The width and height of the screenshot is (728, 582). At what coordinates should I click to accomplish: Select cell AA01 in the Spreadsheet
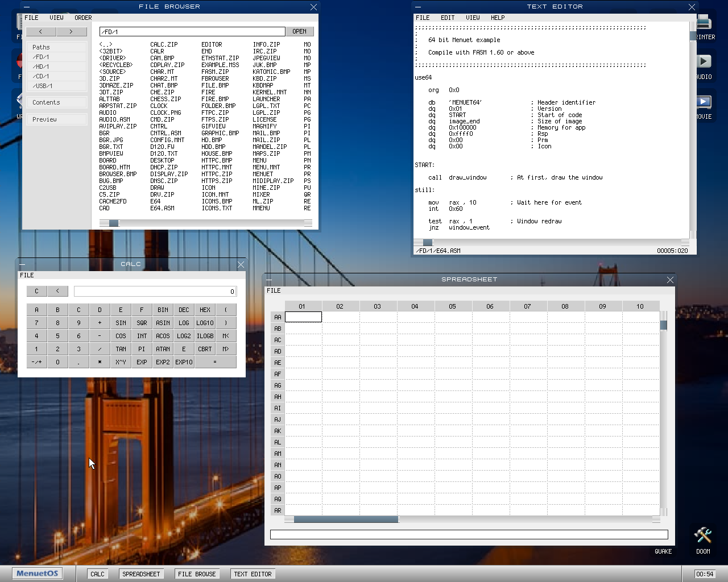pyautogui.click(x=303, y=317)
